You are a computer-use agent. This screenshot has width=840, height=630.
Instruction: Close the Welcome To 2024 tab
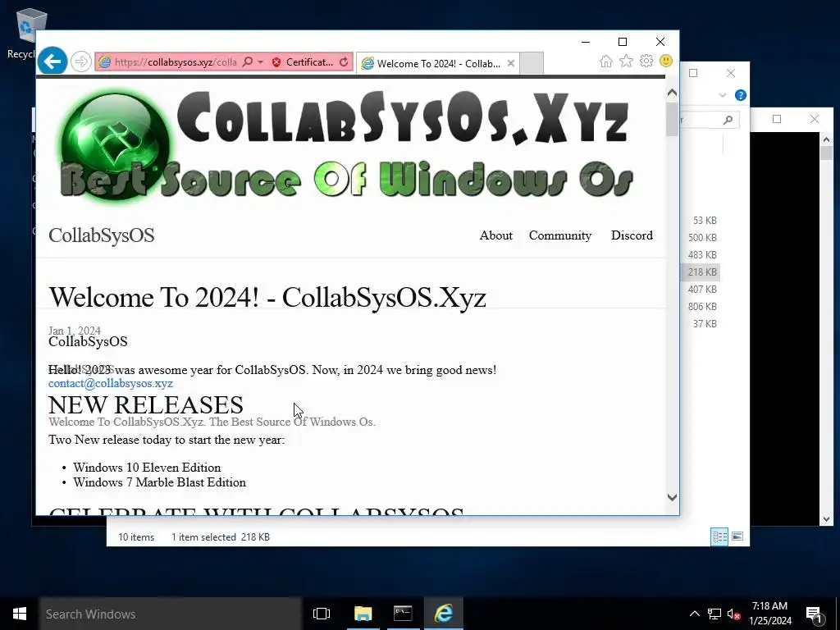point(510,63)
